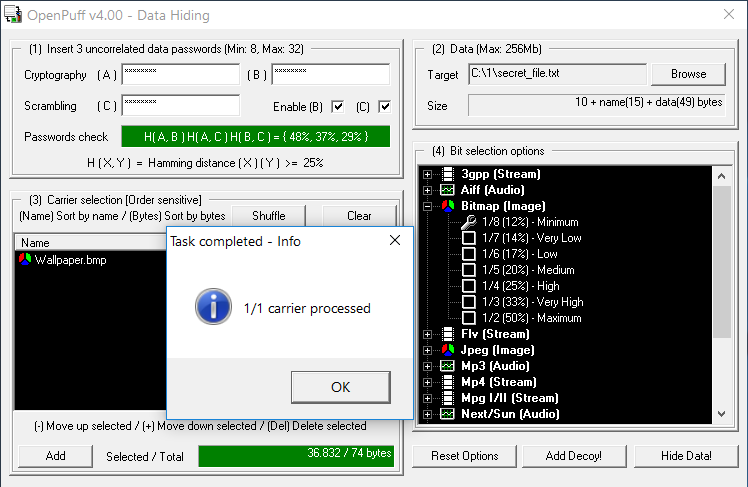748x487 pixels.
Task: Click the Mp3 (Audio) waveform icon
Action: (x=447, y=366)
